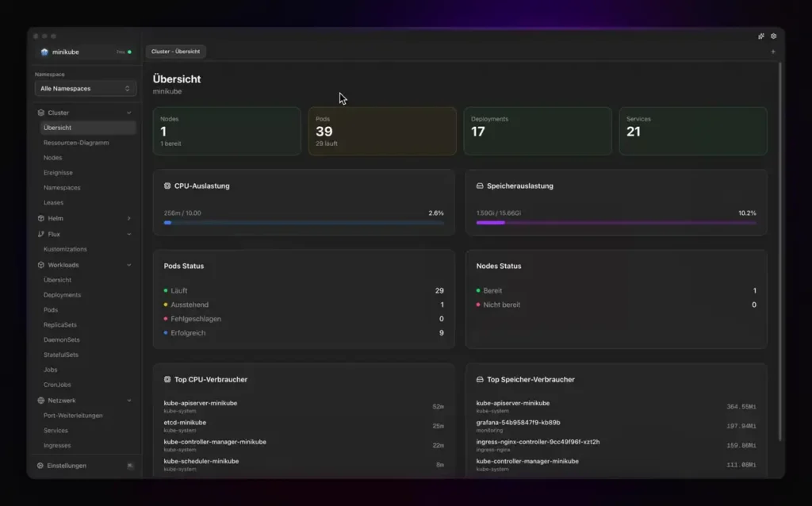Switch to the Cluster - Übersicht tab
Image resolution: width=812 pixels, height=506 pixels.
pos(175,51)
